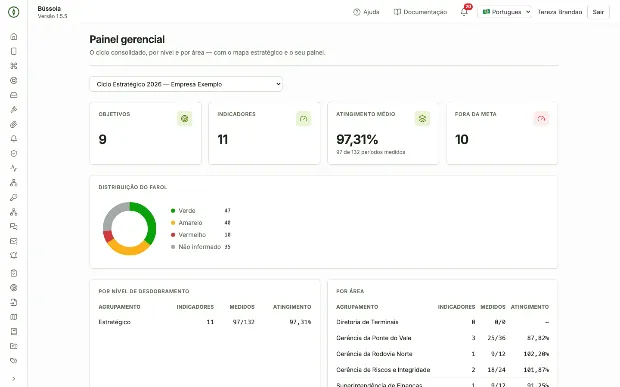Image resolution: width=620 pixels, height=387 pixels.
Task: Click the Painel gerencial heading
Action: tap(127, 40)
